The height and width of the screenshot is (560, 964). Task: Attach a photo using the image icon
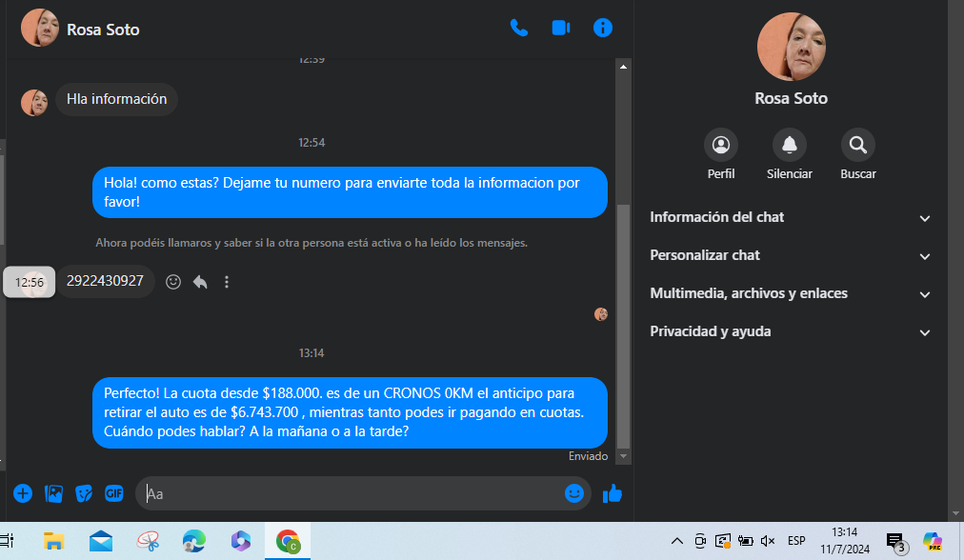point(54,493)
